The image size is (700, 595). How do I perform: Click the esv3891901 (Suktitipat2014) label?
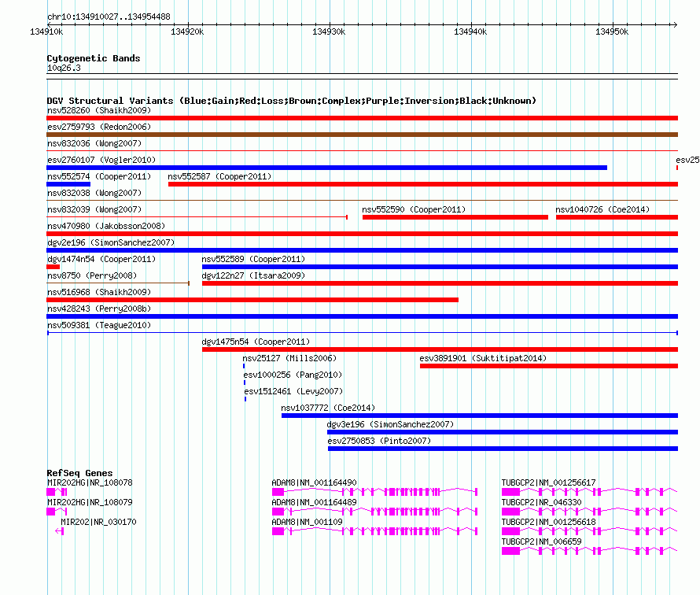(483, 358)
